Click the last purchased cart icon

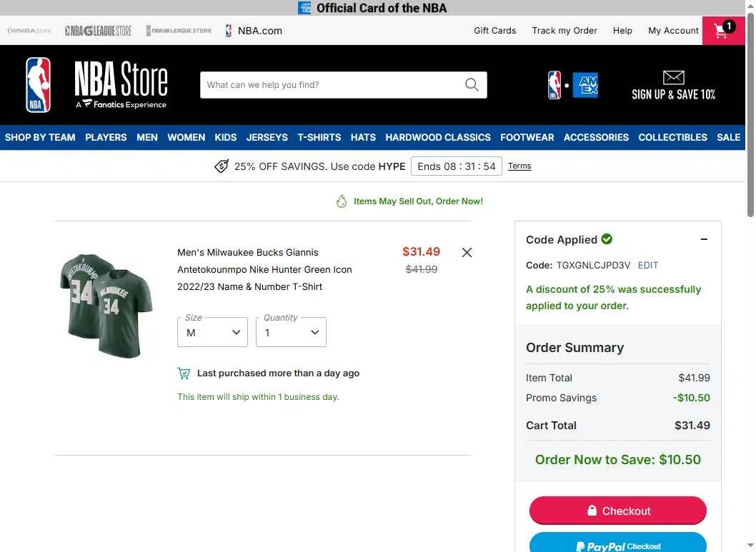(x=184, y=373)
